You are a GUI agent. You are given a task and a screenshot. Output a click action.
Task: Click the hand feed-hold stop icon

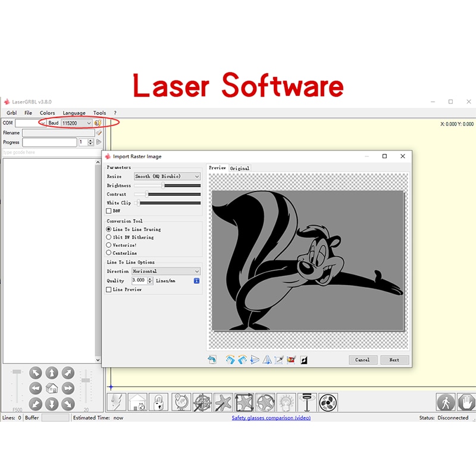pos(466,402)
